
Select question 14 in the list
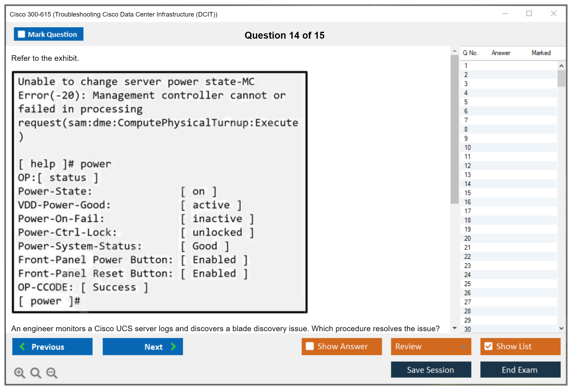467,184
